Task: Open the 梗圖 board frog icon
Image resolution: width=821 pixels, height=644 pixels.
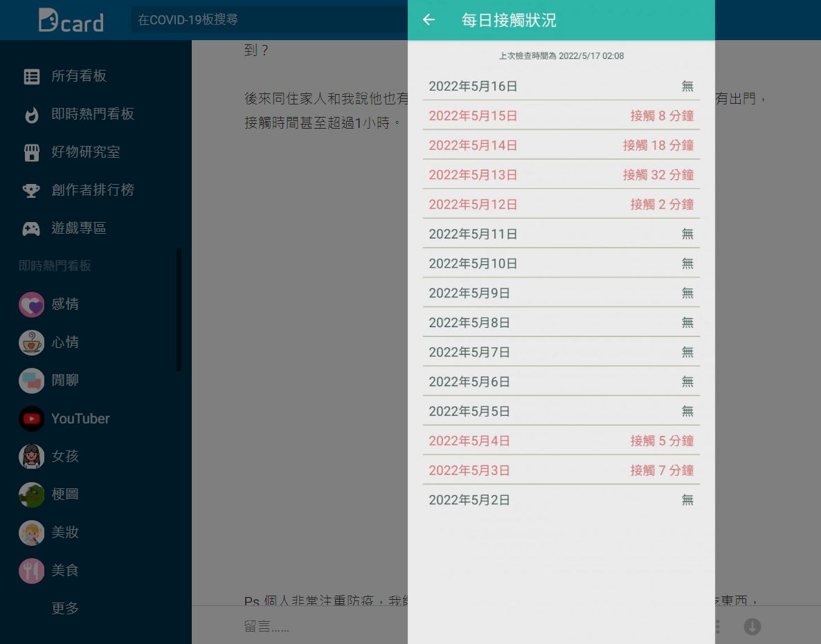Action: [x=31, y=495]
